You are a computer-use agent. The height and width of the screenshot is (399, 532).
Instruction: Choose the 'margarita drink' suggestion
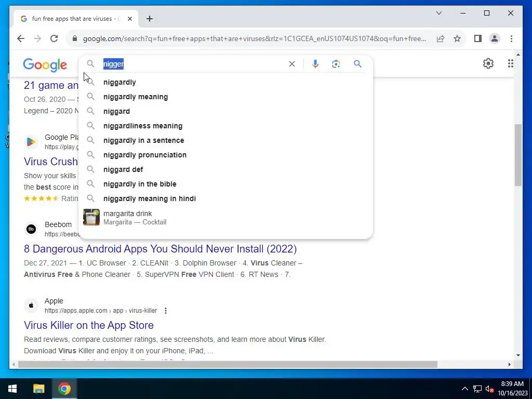point(225,218)
